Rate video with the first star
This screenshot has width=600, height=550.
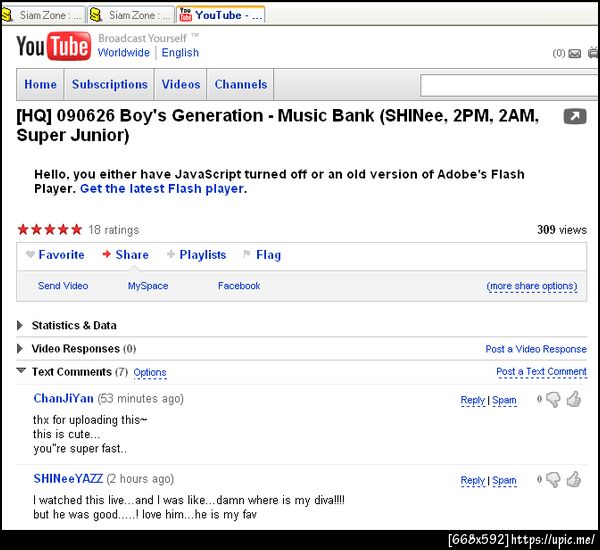[x=23, y=230]
